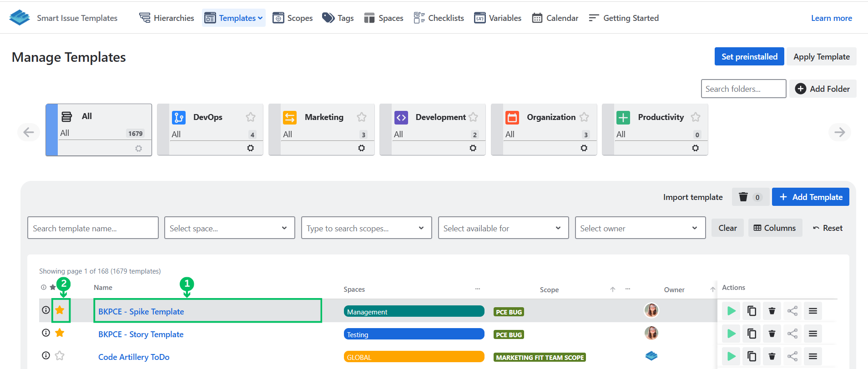Viewport: 868px width, 369px height.
Task: Open the hamburger menu for BKPCE - Story Template
Action: pos(813,334)
